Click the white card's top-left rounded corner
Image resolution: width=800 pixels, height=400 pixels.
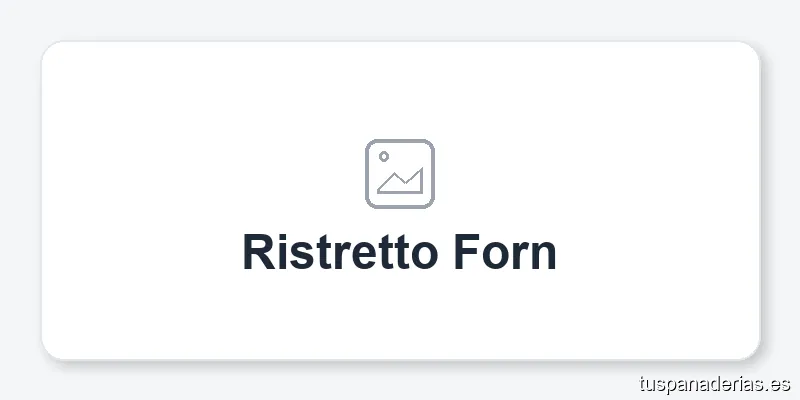click(x=52, y=52)
